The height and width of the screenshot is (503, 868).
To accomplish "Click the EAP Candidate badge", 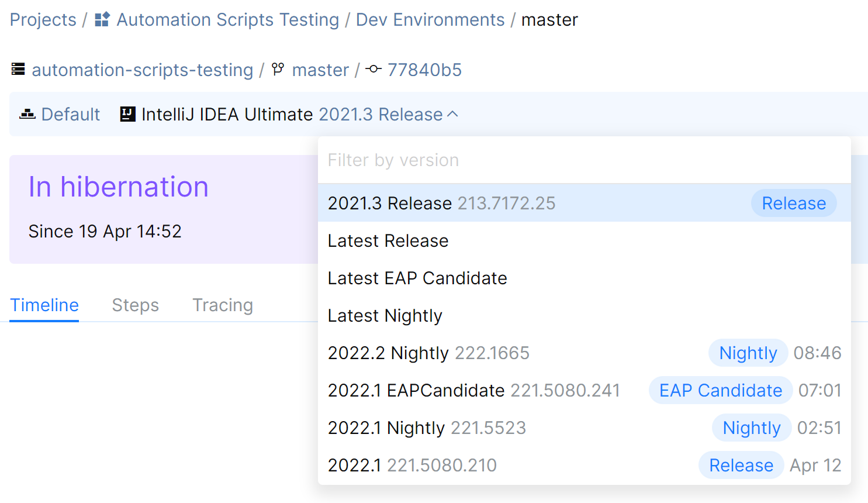I will point(721,390).
